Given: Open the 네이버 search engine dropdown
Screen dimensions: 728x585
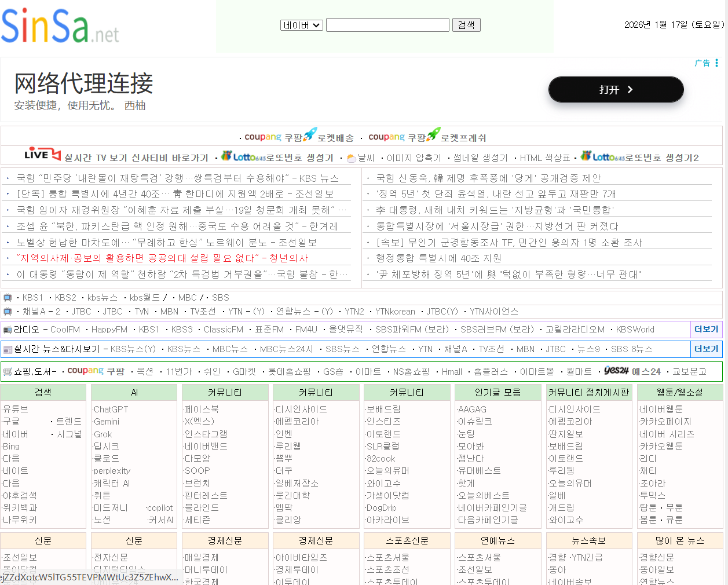Looking at the screenshot, I should tap(301, 25).
